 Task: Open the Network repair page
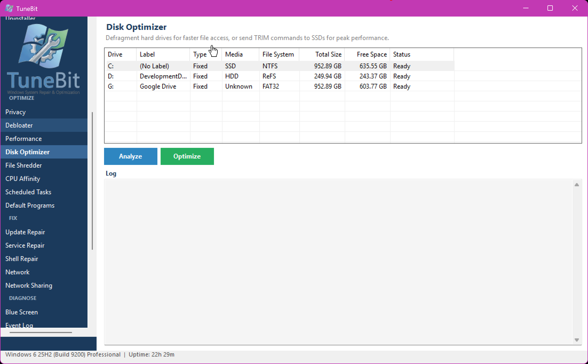pos(44,272)
